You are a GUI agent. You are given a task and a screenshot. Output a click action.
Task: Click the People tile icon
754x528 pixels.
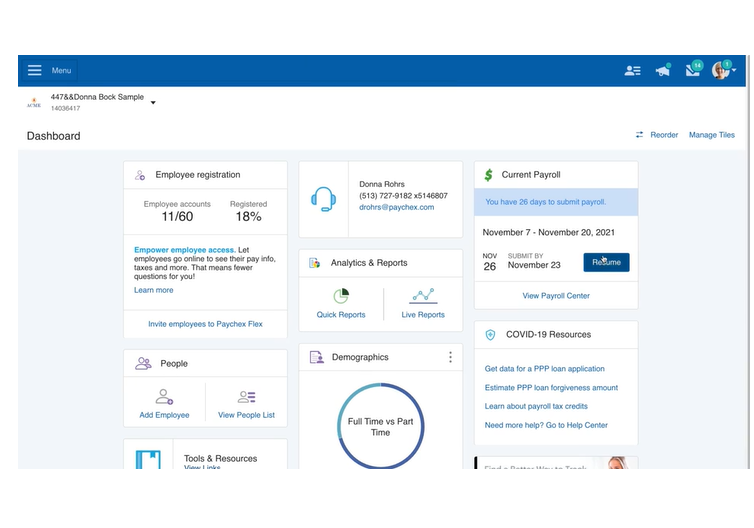pyautogui.click(x=143, y=363)
